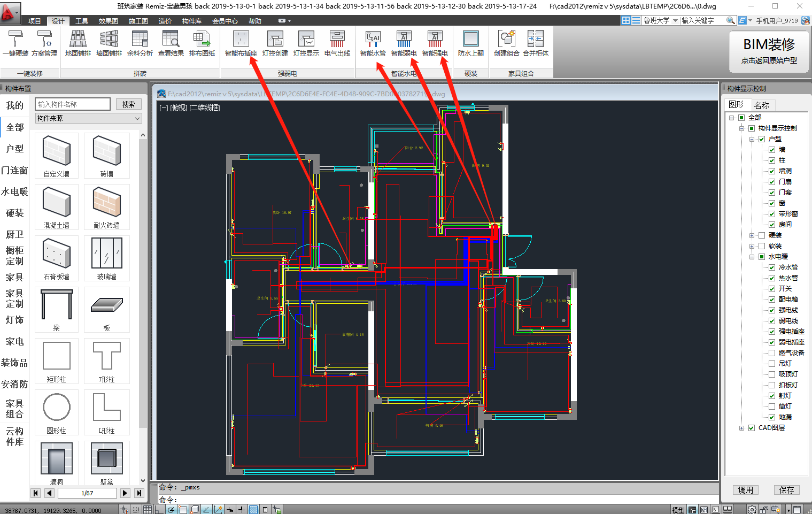This screenshot has height=514, width=812.
Task: Click BIM装修 return to original layout
Action: 769,51
